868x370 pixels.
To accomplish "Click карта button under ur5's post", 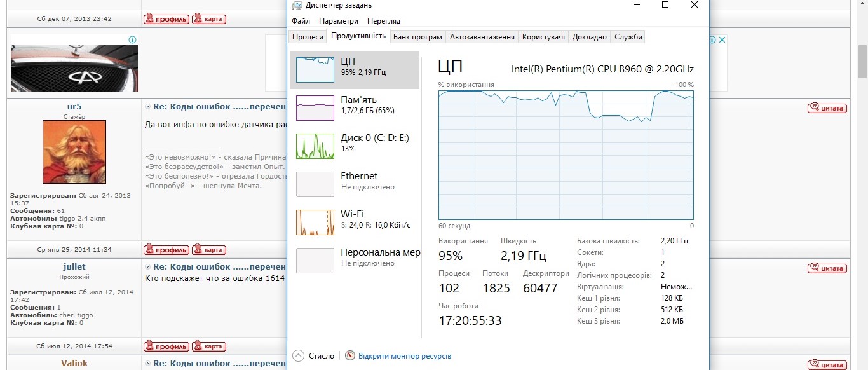I will (209, 249).
